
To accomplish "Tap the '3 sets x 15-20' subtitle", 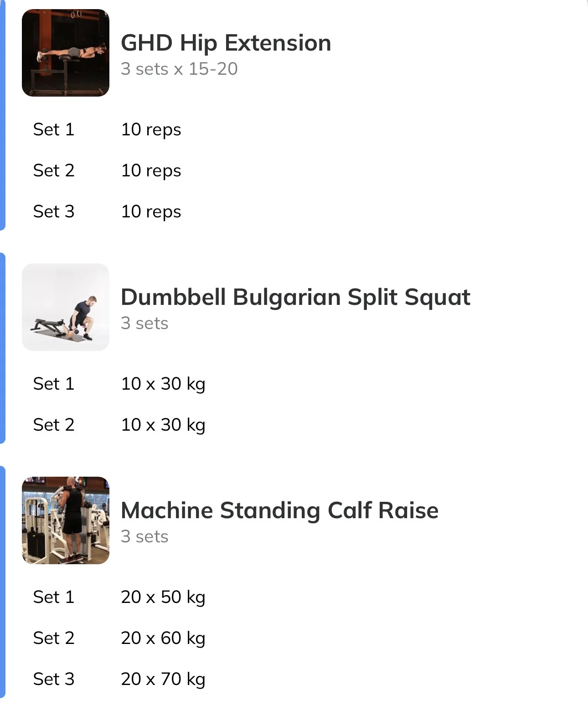I will click(x=179, y=69).
